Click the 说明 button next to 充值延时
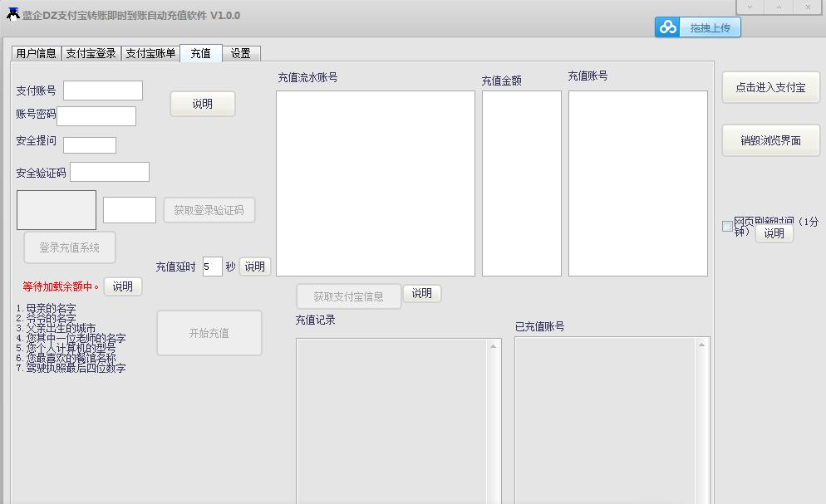Image resolution: width=826 pixels, height=504 pixels. pyautogui.click(x=254, y=267)
